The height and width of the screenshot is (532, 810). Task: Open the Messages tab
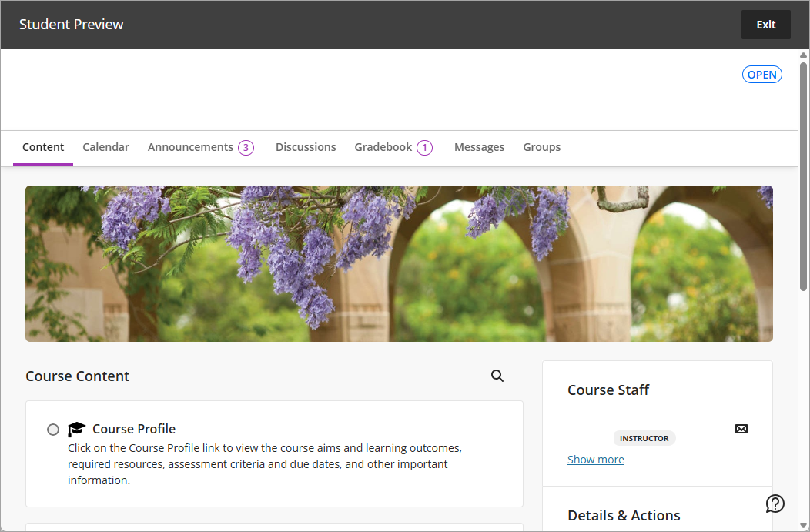(x=480, y=147)
